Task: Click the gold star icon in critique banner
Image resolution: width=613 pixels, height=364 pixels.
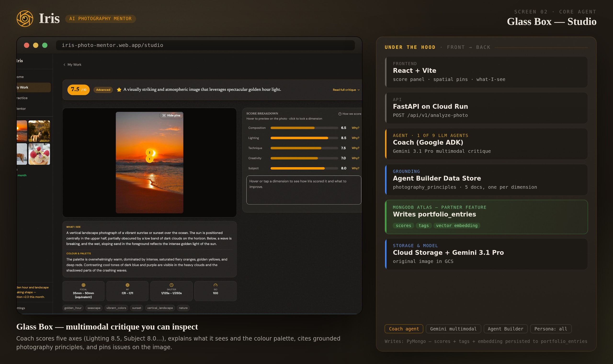Action: [x=119, y=90]
